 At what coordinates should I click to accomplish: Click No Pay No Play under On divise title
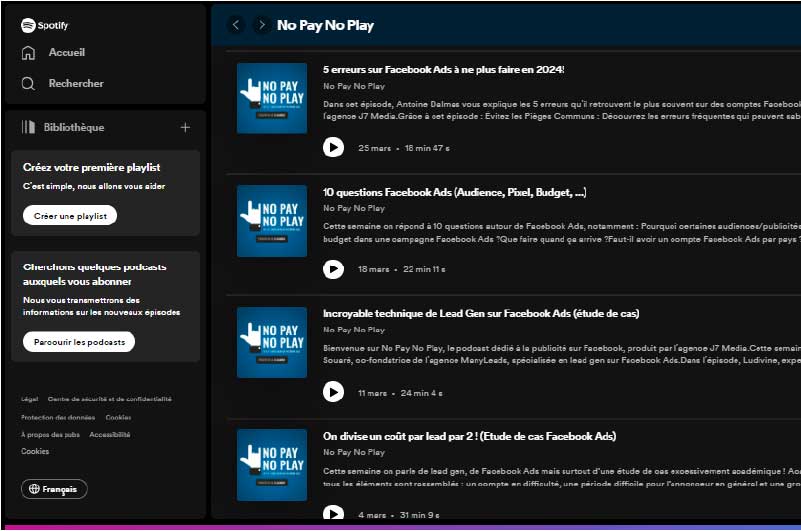pyautogui.click(x=354, y=452)
